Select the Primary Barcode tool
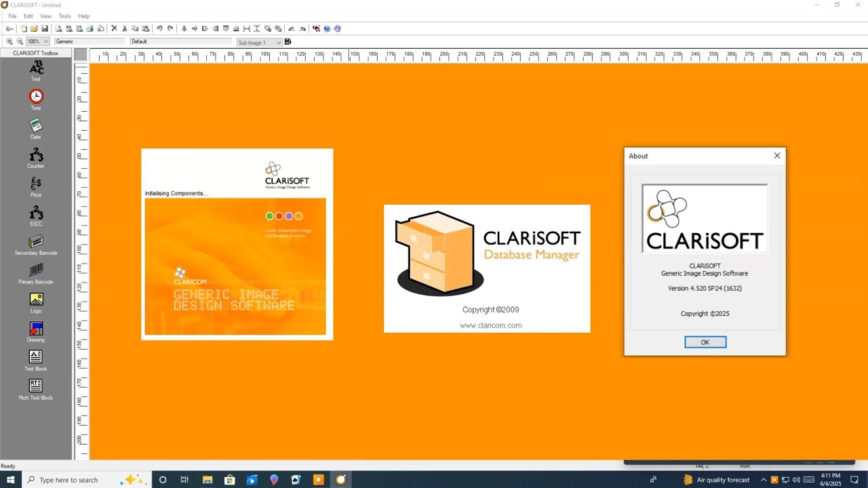Screen dimensions: 868x488 (x=36, y=274)
